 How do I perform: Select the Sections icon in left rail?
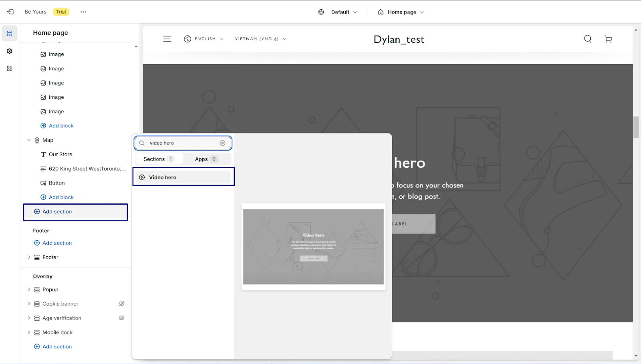(x=10, y=33)
